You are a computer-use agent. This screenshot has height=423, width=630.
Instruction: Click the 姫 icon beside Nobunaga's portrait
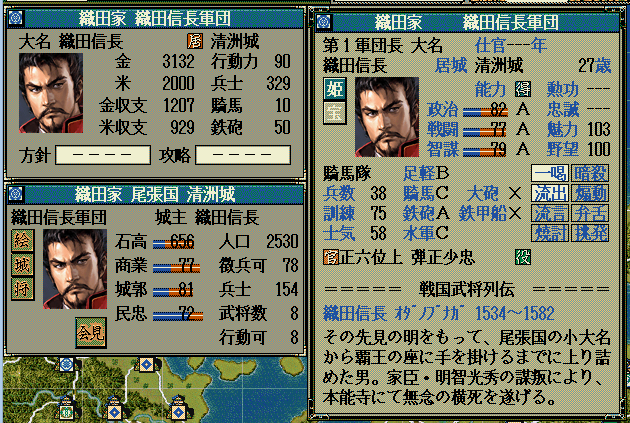(x=335, y=89)
